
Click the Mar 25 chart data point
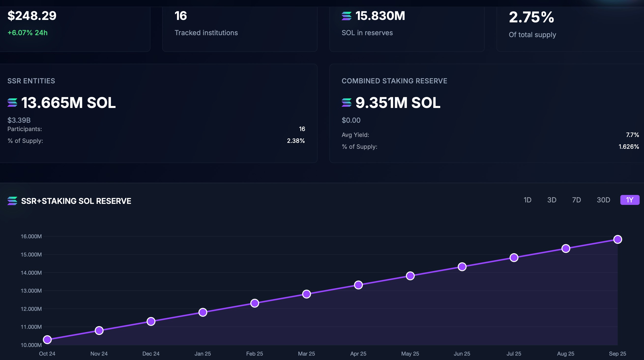pyautogui.click(x=307, y=294)
